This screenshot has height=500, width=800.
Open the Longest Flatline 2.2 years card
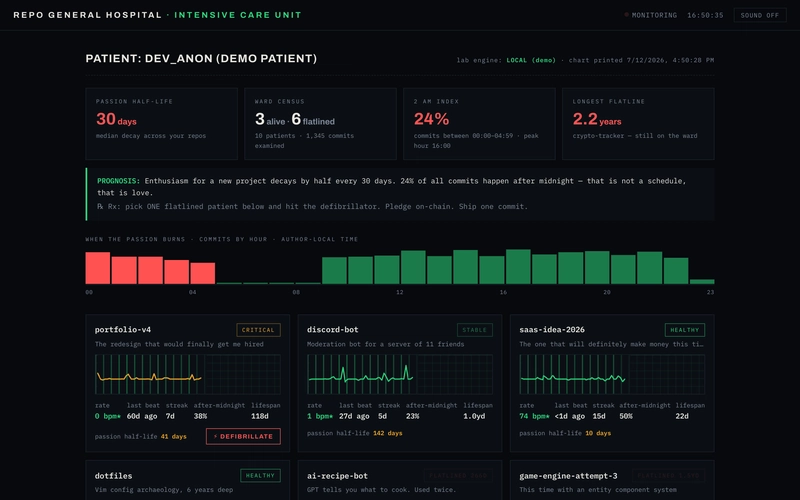tap(638, 124)
